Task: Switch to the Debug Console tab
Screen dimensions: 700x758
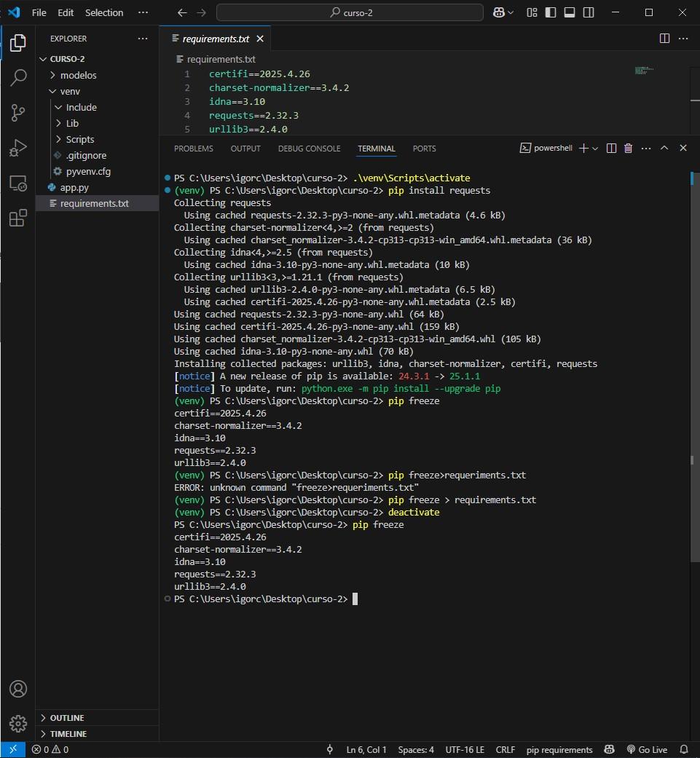Action: [x=310, y=149]
